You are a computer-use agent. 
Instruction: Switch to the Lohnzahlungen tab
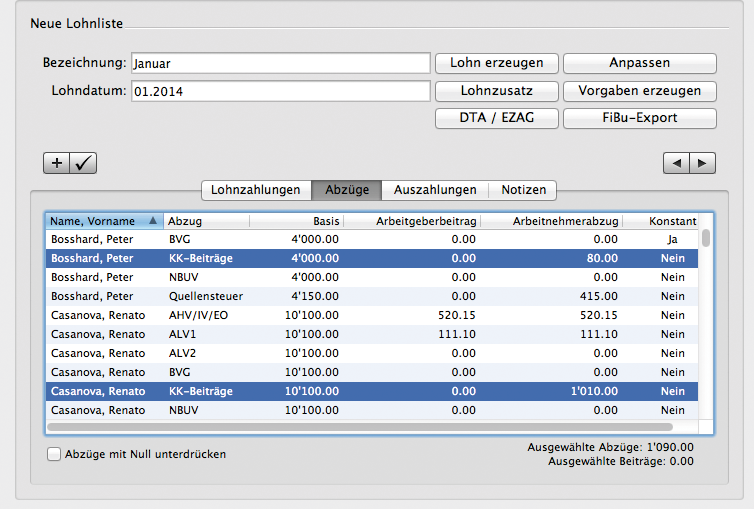[x=256, y=189]
